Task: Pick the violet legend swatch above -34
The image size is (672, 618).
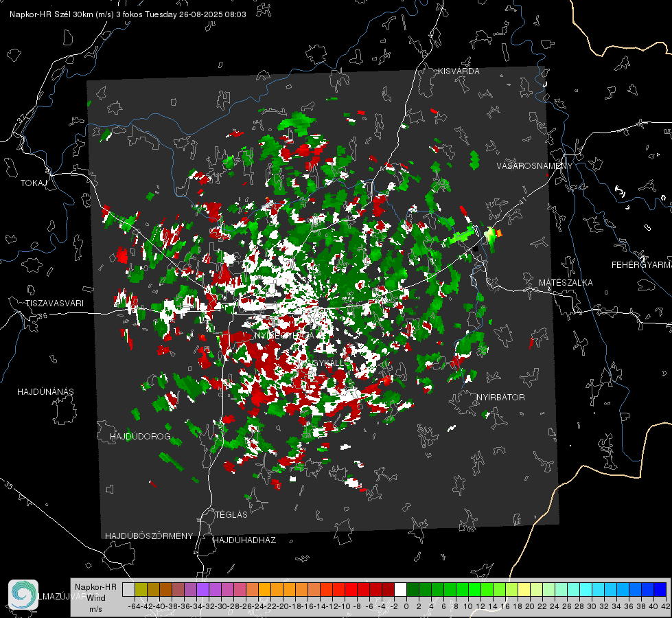Action: coord(202,589)
